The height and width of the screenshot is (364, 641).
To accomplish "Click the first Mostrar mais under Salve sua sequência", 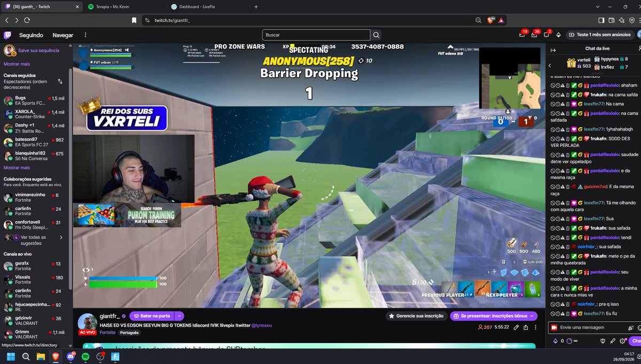I will (17, 64).
